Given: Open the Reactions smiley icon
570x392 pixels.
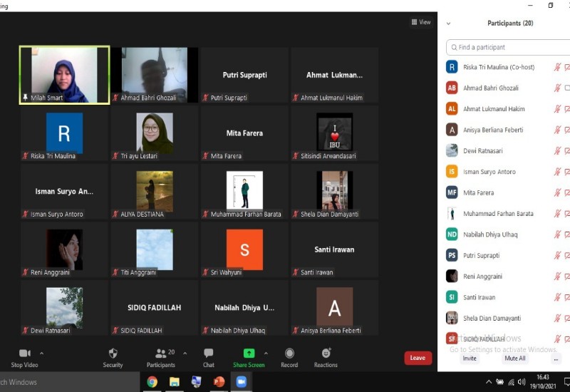Looking at the screenshot, I should [326, 353].
